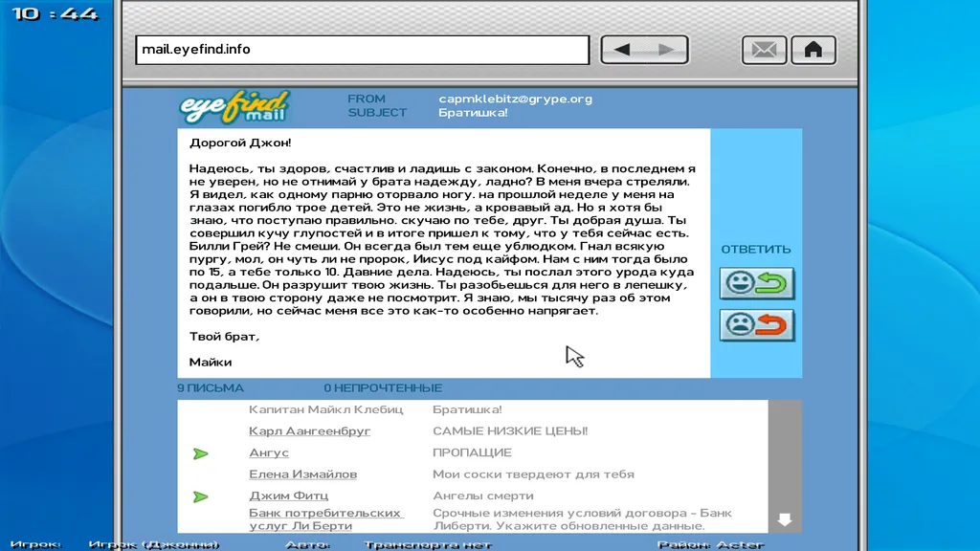Click the Дорогой Джон! greeting line
This screenshot has width=980, height=551.
click(240, 143)
